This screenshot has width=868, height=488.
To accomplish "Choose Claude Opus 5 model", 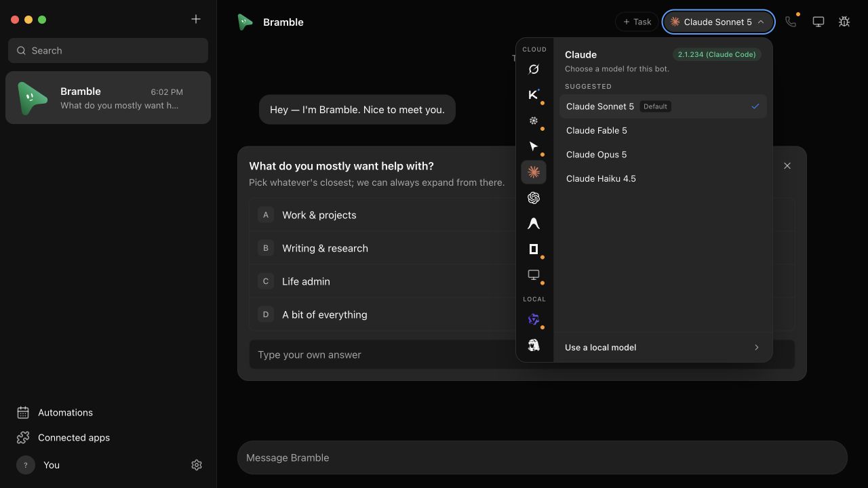I will (x=663, y=155).
